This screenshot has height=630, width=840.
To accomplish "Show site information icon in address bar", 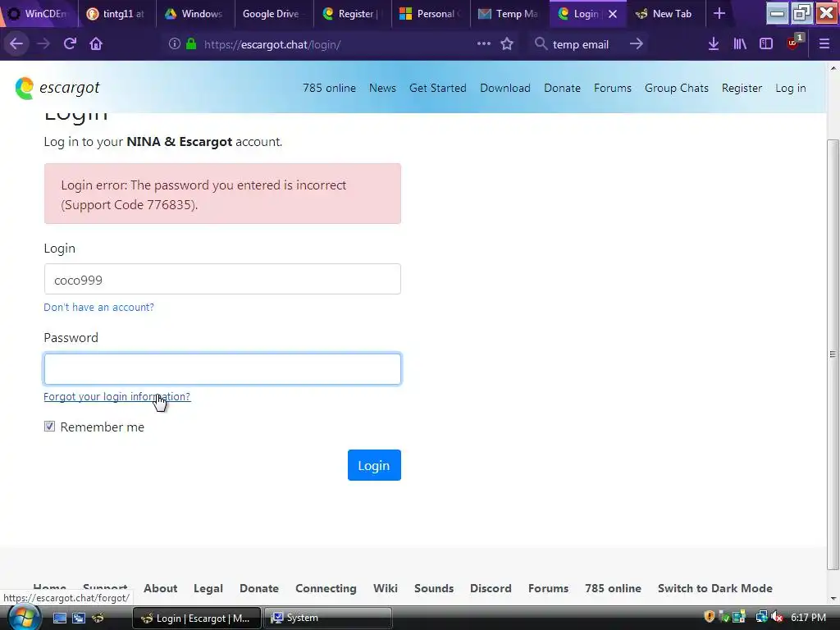I will pos(174,44).
